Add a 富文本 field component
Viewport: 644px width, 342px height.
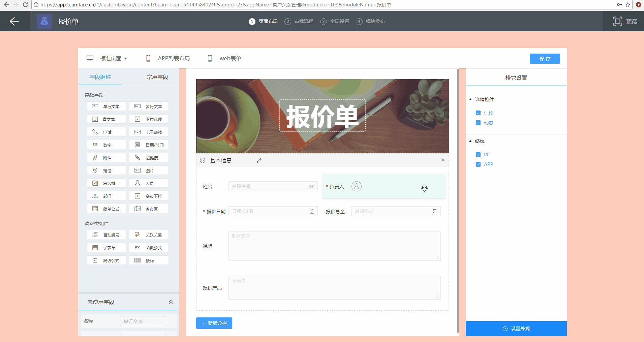pos(106,119)
